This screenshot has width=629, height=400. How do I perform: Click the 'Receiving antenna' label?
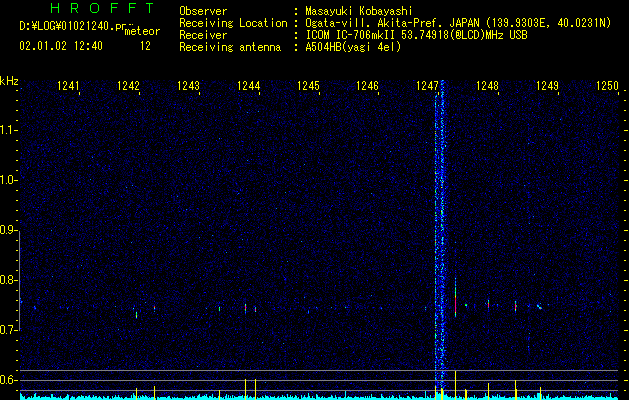[x=230, y=47]
